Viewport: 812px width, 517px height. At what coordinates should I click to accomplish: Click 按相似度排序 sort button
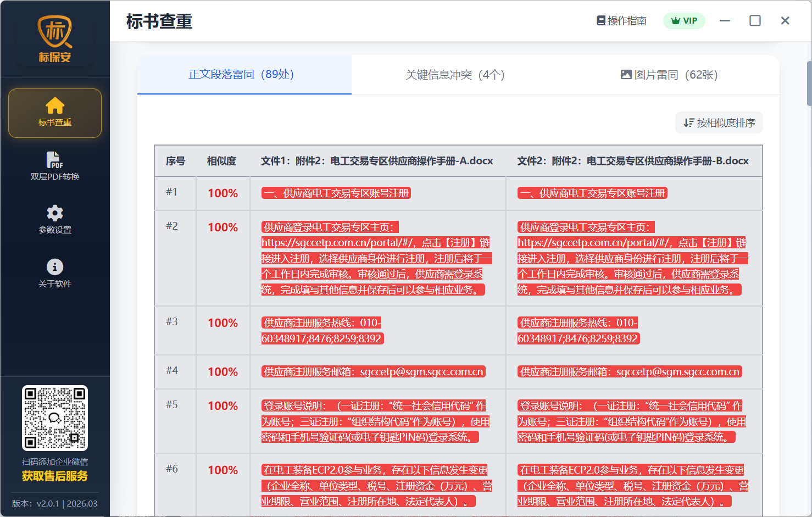[719, 123]
